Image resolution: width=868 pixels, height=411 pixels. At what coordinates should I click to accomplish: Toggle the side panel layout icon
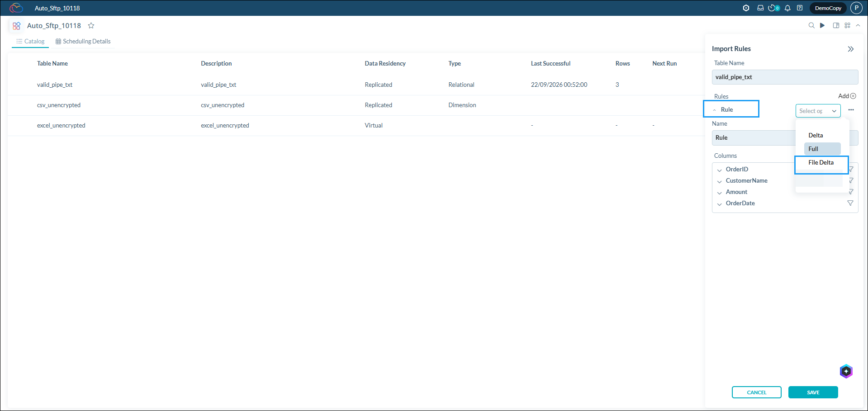coord(836,25)
